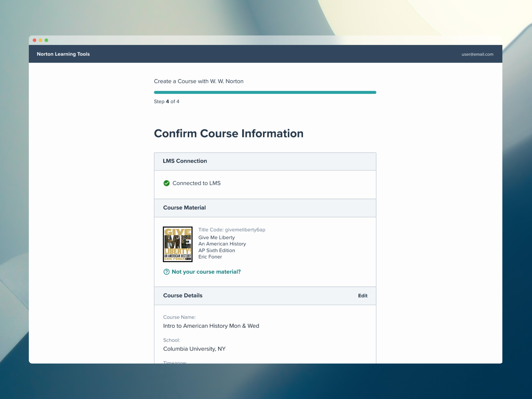Click the question mark help icon

point(166,272)
